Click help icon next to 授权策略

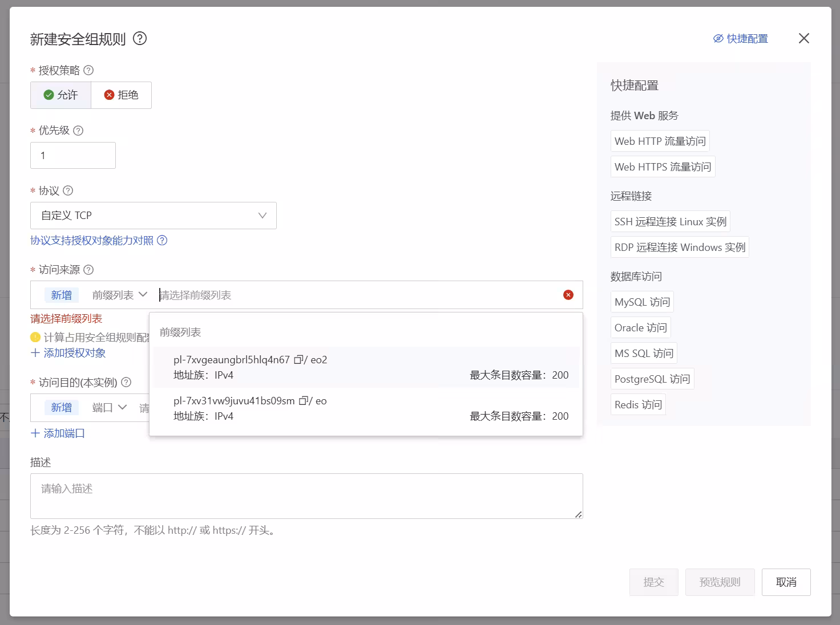point(88,70)
